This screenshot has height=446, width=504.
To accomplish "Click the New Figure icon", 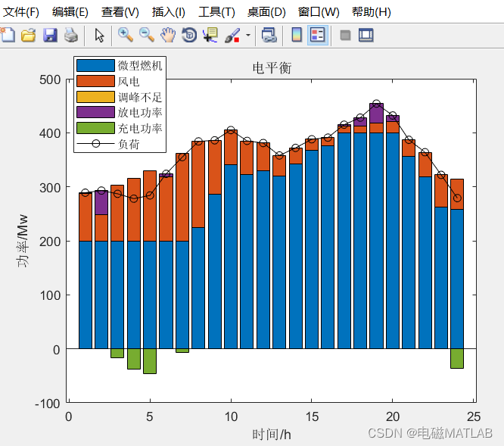I will coord(7,35).
